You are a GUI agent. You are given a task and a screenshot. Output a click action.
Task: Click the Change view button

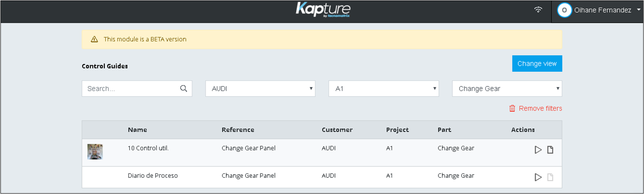tap(537, 64)
